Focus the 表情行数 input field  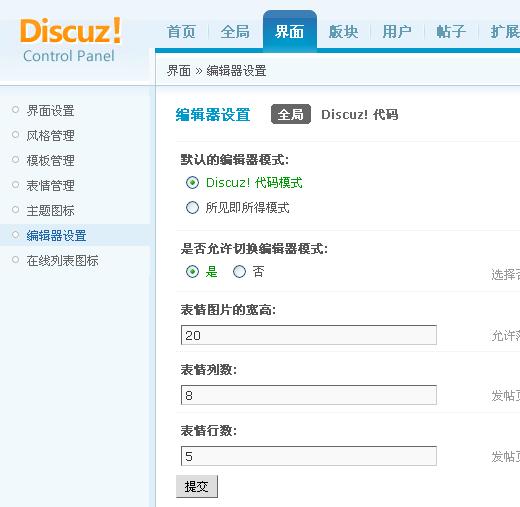309,456
